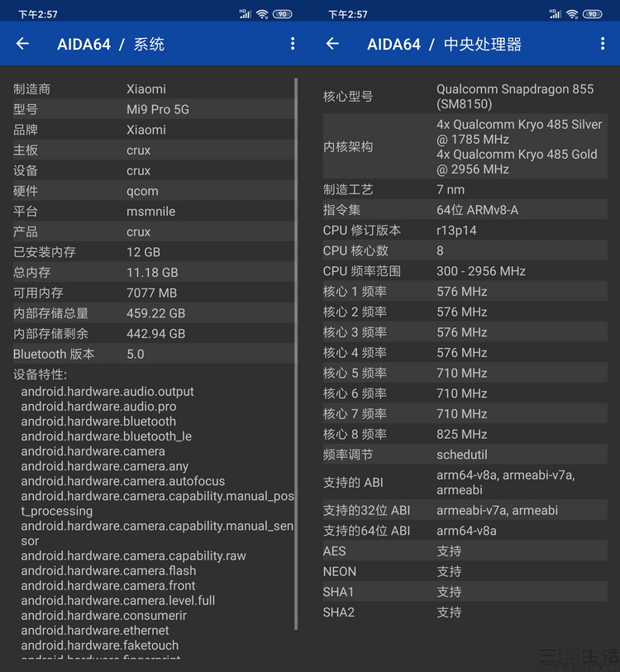
Task: Select the 可用内存 7077 MB row
Action: tap(154, 293)
